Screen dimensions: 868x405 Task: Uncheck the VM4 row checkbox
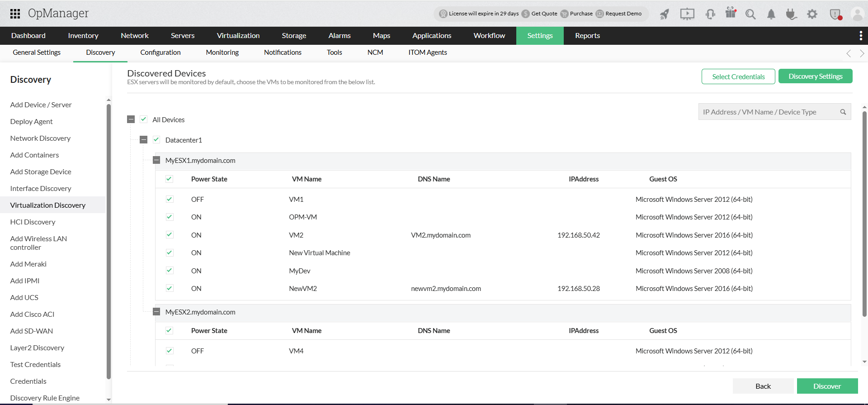pyautogui.click(x=170, y=351)
